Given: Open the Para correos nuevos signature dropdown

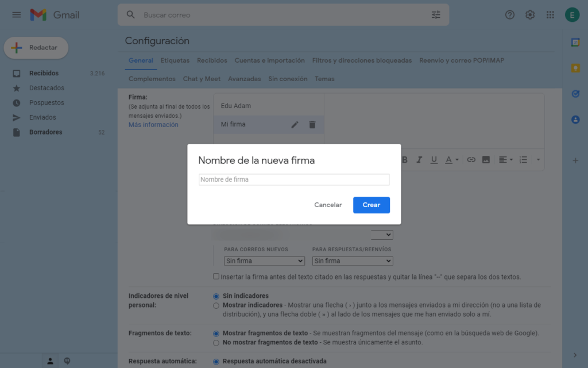Looking at the screenshot, I should point(264,261).
